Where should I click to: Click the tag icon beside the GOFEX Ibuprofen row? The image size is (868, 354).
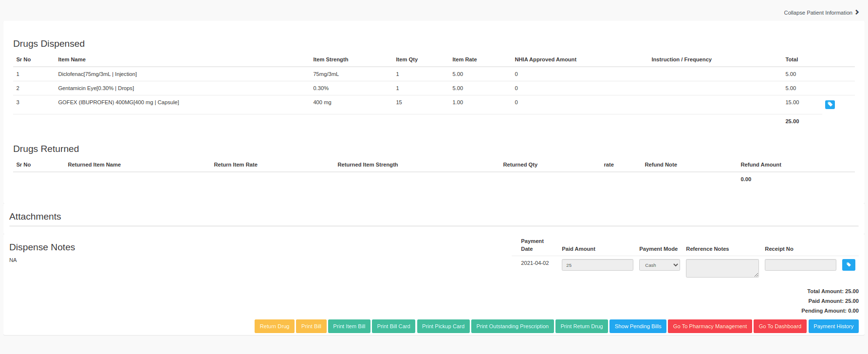click(x=830, y=105)
